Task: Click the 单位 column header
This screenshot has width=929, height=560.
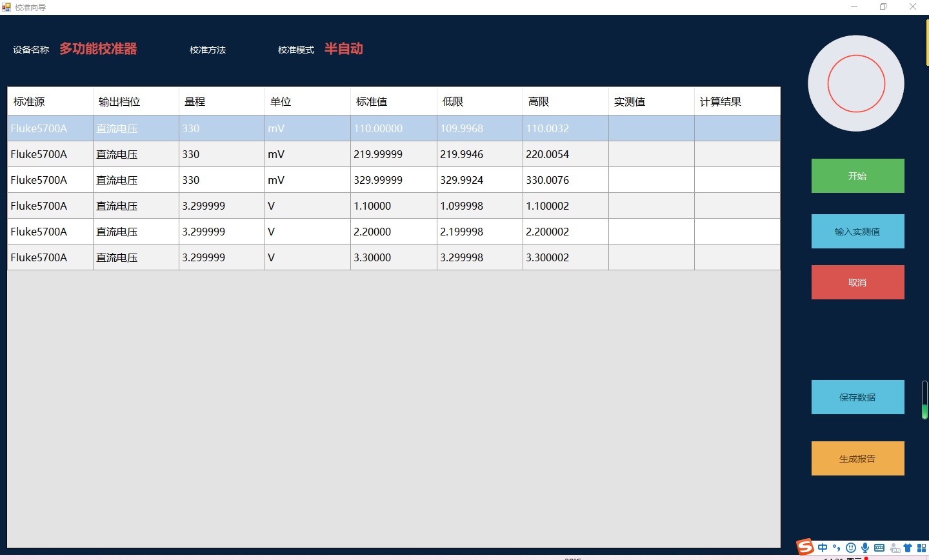Action: point(308,101)
